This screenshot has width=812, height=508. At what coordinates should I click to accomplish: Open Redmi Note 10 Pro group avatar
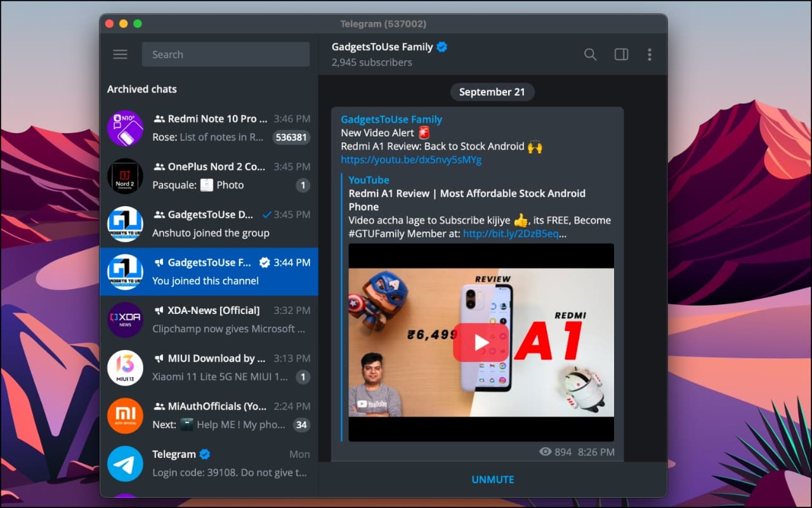click(x=125, y=128)
